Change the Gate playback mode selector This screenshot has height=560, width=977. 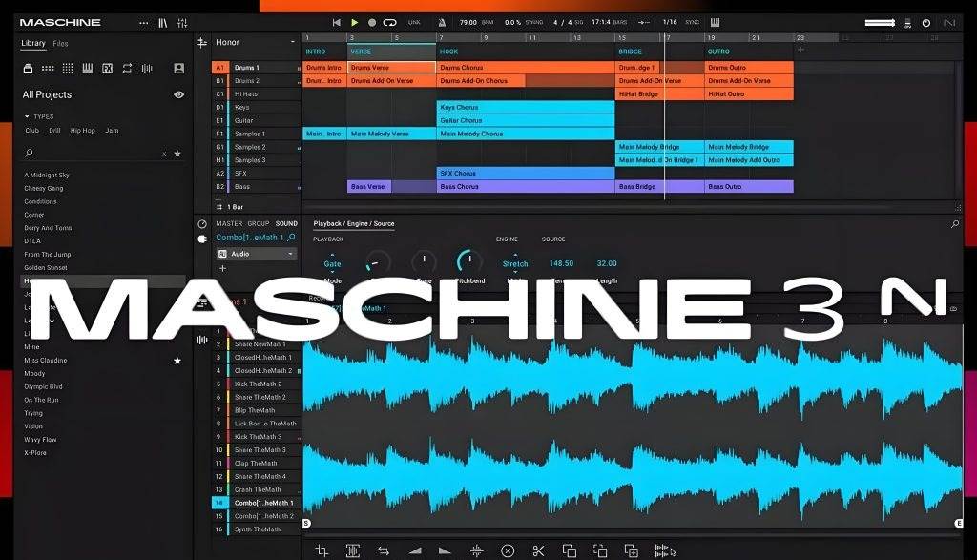point(332,264)
